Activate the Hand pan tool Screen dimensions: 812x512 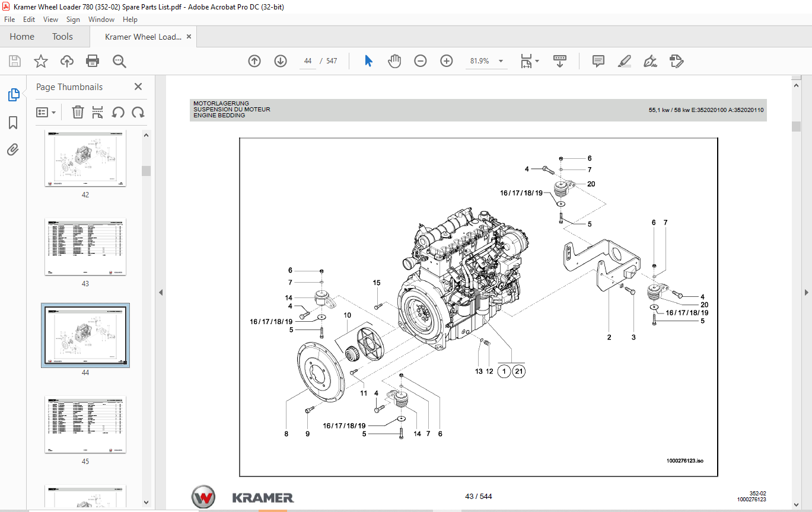[x=394, y=61]
